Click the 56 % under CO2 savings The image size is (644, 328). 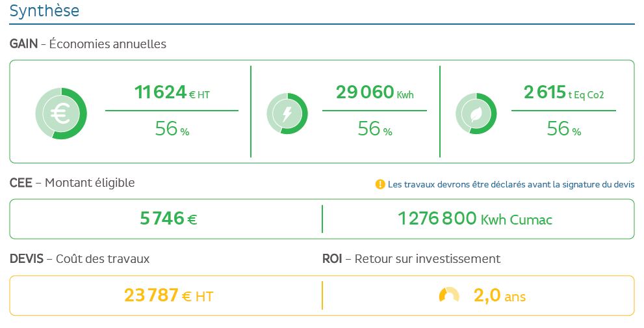(x=563, y=129)
